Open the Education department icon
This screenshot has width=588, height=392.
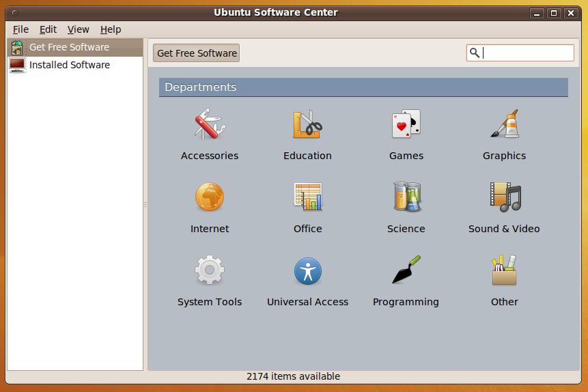point(307,126)
